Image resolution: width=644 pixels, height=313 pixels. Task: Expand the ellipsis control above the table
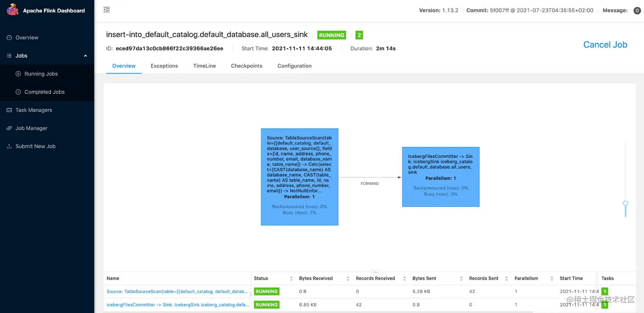375,271
